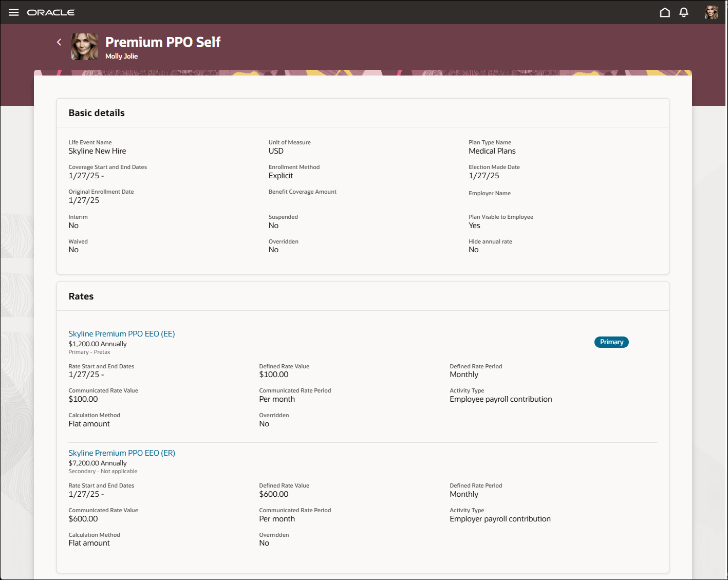Click the Employer Name label
Image resolution: width=728 pixels, height=580 pixels.
490,193
